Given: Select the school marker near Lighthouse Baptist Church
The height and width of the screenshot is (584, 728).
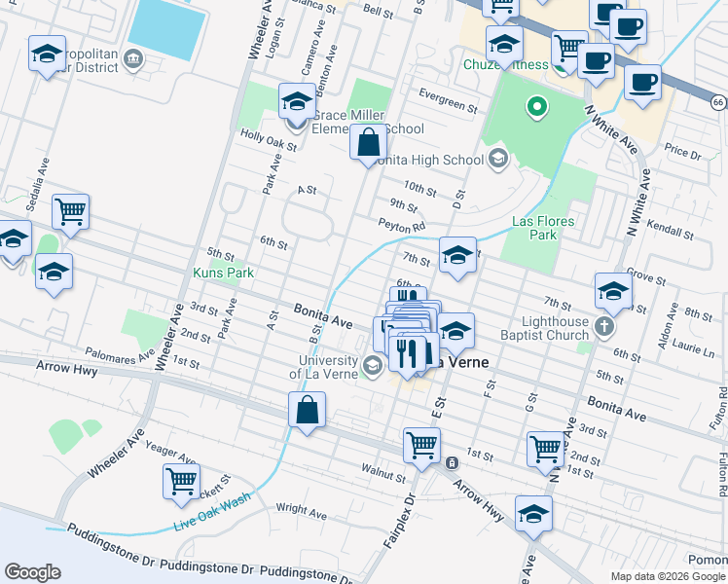Looking at the screenshot, I should tap(613, 291).
